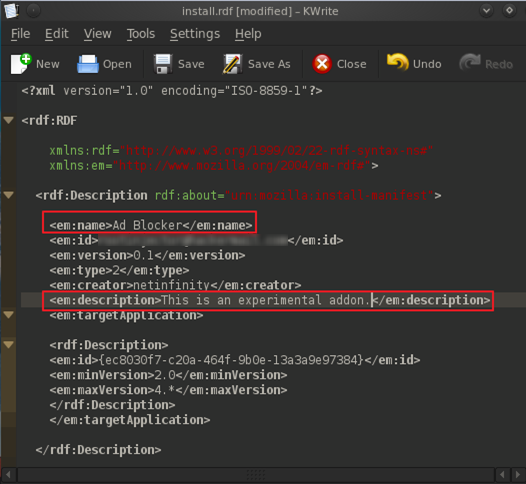The width and height of the screenshot is (526, 484).
Task: Click the red Close document icon
Action: 322,64
